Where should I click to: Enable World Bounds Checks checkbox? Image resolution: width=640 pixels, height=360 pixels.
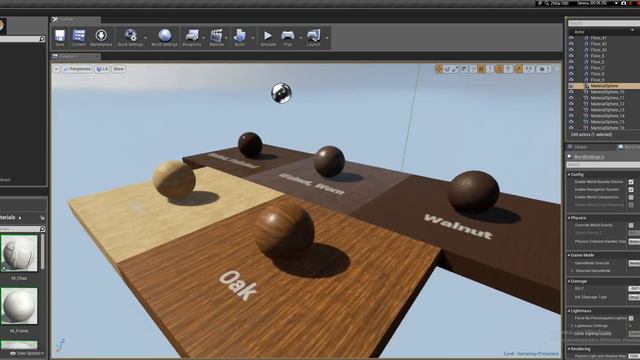coord(631,182)
